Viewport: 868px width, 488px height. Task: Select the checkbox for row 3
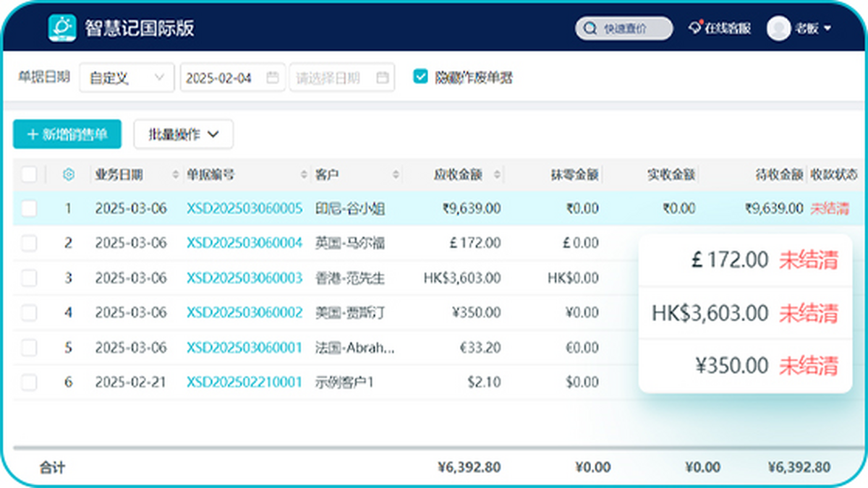point(29,278)
